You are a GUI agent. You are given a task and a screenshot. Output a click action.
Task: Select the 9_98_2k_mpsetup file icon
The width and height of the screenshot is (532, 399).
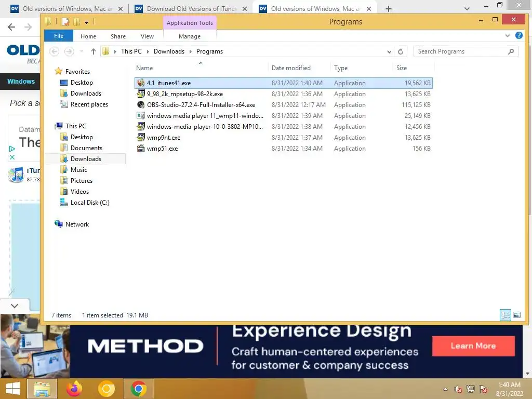pos(140,94)
